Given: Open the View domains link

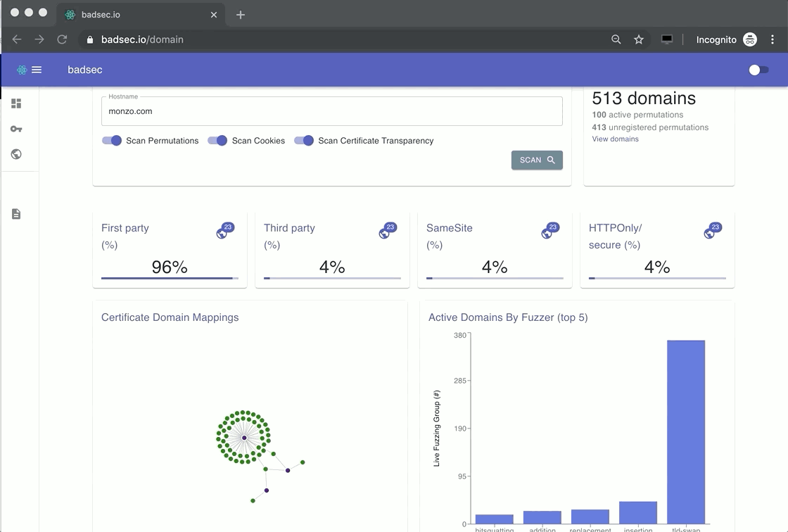Looking at the screenshot, I should [x=615, y=139].
